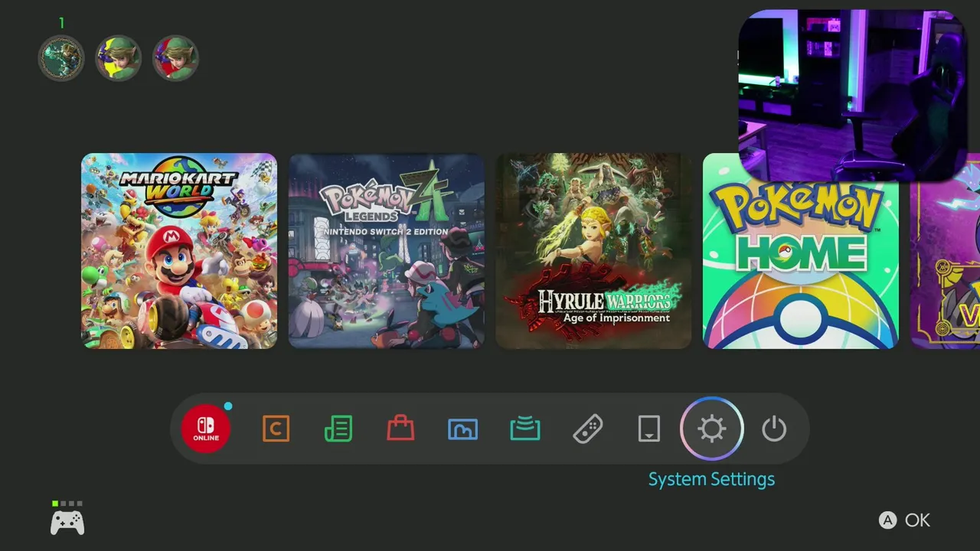Select the Power options icon
Viewport: 980px width, 551px height.
tap(774, 429)
